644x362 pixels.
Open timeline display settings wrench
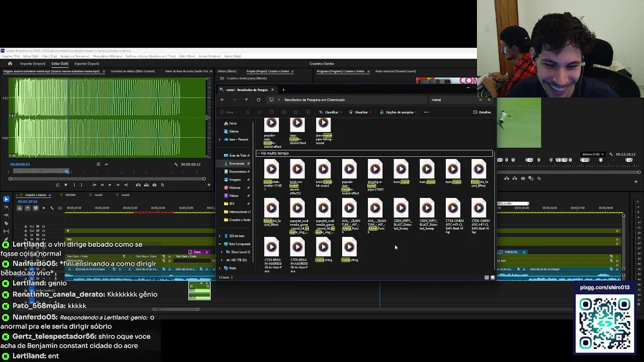click(x=51, y=208)
